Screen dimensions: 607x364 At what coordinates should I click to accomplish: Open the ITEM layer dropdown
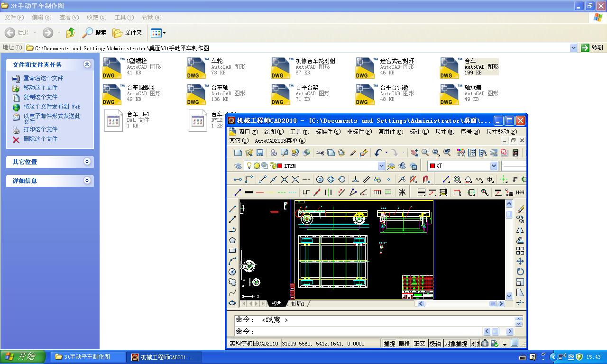click(x=381, y=166)
